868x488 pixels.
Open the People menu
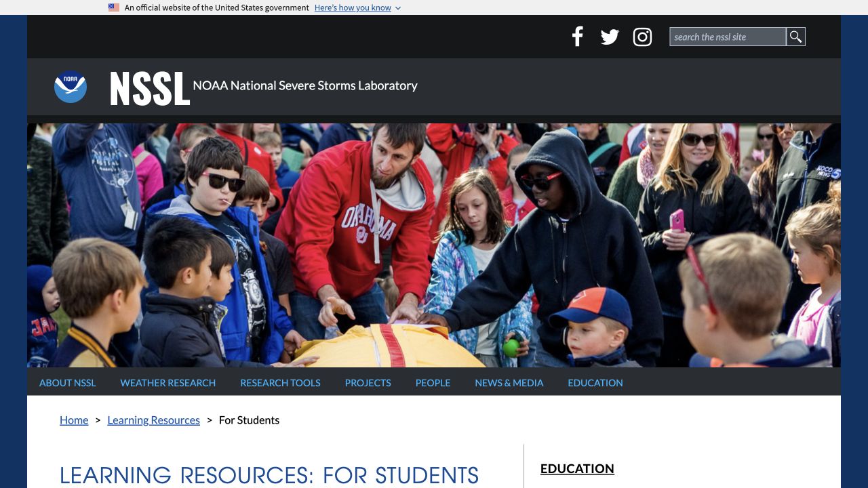coord(433,383)
